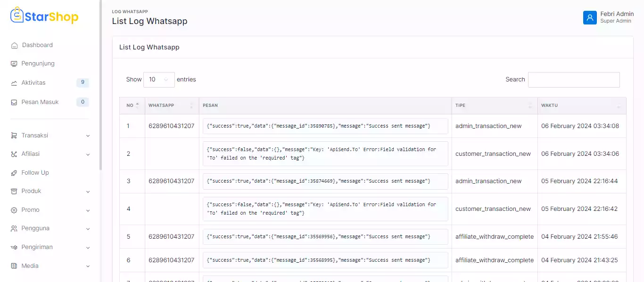Click the StarShop logo

coord(44,16)
